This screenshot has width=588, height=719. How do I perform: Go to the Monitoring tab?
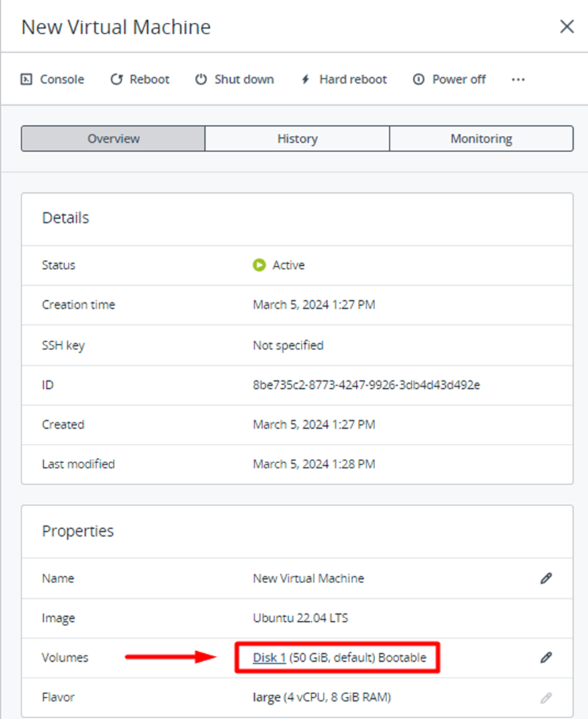click(481, 139)
